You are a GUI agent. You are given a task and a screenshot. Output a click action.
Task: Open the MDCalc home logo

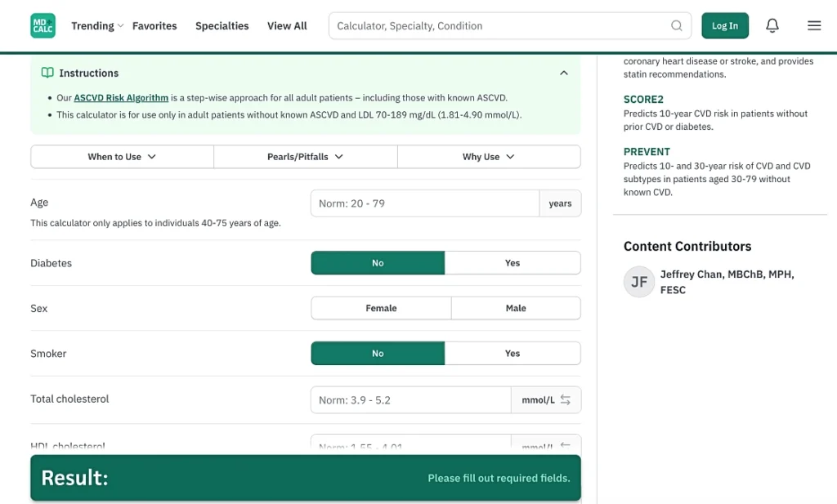[43, 25]
